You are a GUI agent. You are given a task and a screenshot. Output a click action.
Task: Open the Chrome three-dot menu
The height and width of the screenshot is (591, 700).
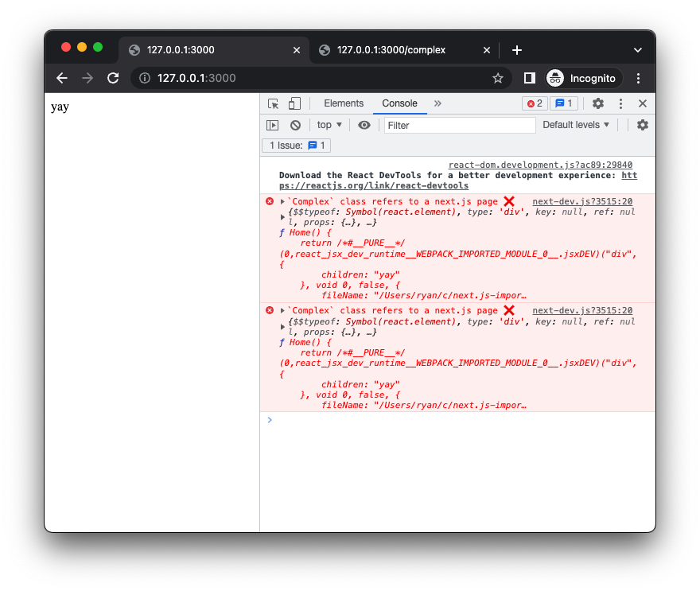pyautogui.click(x=639, y=78)
